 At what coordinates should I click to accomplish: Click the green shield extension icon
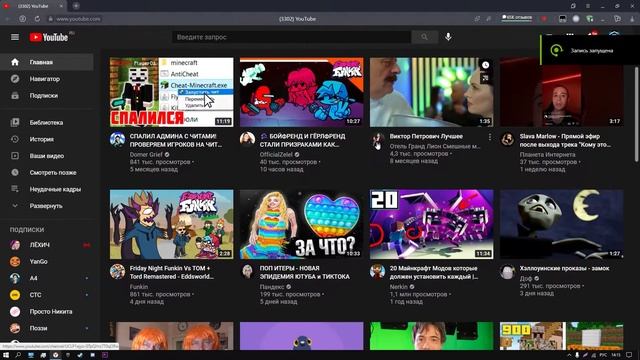tap(590, 19)
